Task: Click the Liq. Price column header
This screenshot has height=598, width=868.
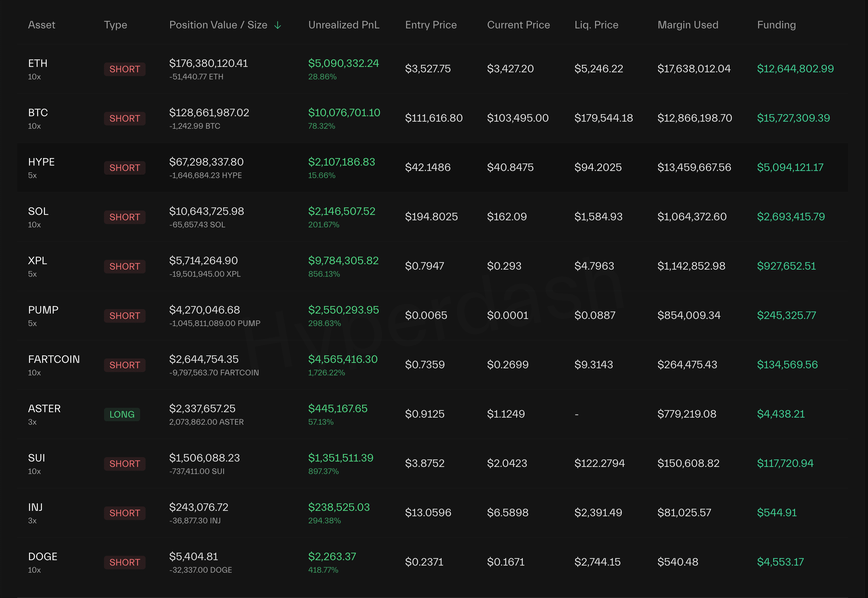Action: pyautogui.click(x=596, y=25)
